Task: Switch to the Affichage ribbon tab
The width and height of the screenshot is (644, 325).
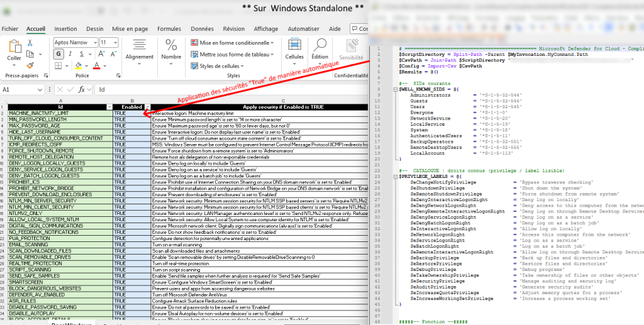Action: tap(266, 29)
